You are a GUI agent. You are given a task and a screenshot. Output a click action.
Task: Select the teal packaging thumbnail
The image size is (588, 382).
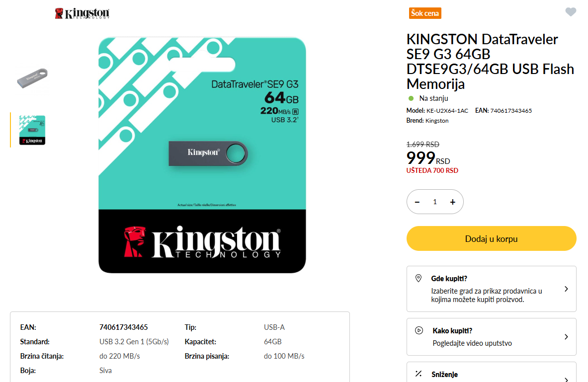tap(32, 130)
